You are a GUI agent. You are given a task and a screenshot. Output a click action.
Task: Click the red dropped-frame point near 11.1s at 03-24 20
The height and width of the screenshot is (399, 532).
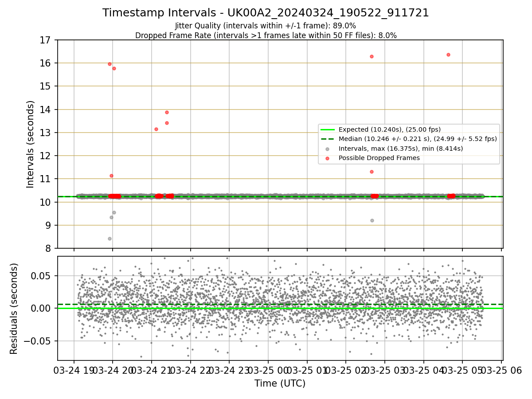pos(111,176)
